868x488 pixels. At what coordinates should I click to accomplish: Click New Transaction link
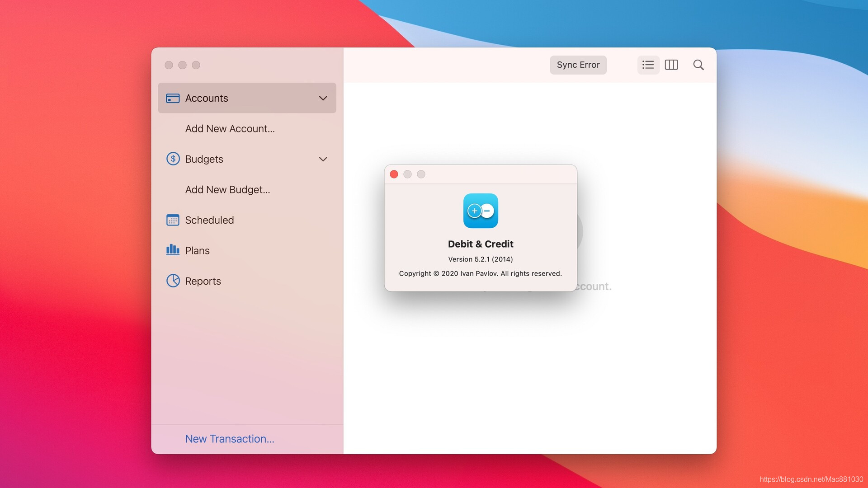(230, 439)
